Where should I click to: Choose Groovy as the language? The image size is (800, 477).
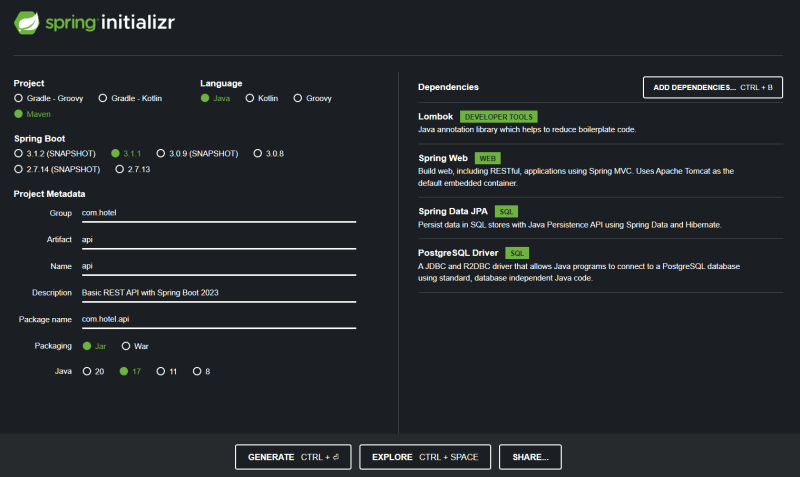(x=313, y=98)
